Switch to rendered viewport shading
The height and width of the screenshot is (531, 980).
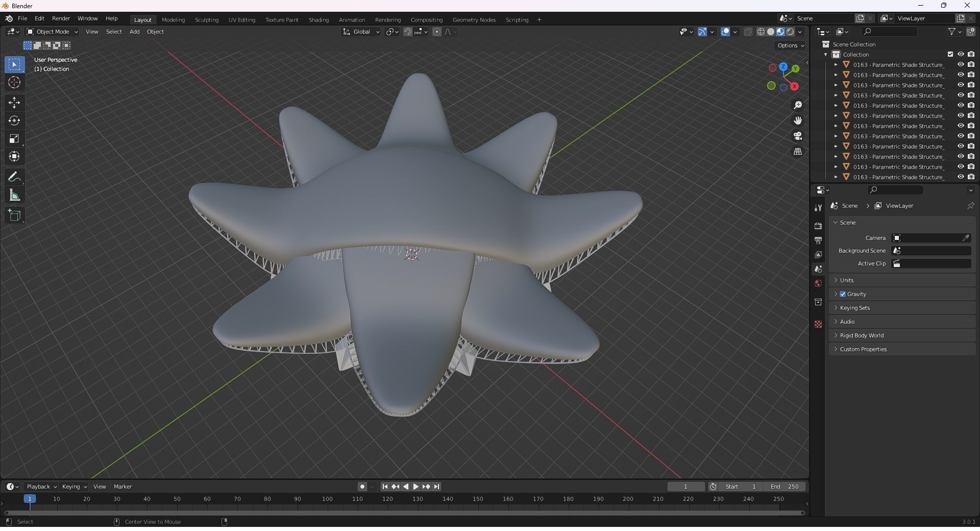[790, 32]
